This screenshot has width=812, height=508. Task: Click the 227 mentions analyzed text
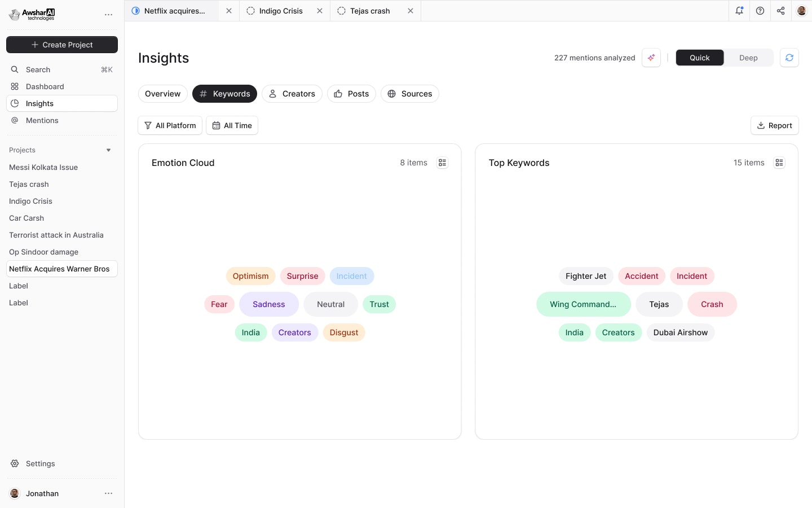[594, 58]
